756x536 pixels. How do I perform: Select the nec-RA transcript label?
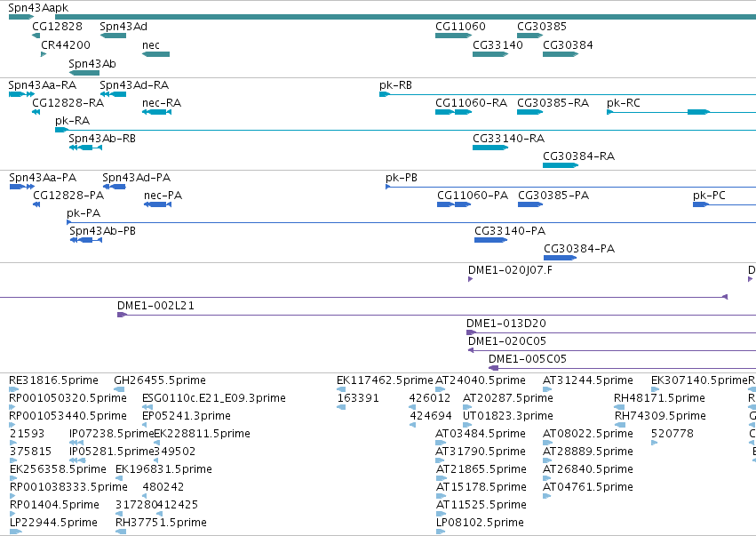(x=162, y=103)
